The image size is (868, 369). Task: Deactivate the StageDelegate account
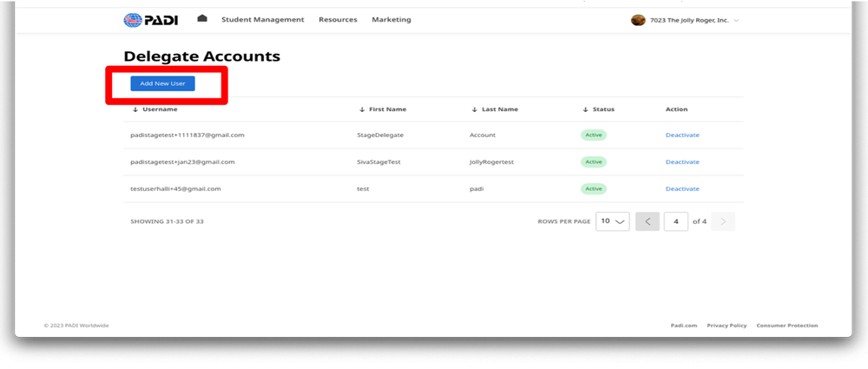[682, 135]
